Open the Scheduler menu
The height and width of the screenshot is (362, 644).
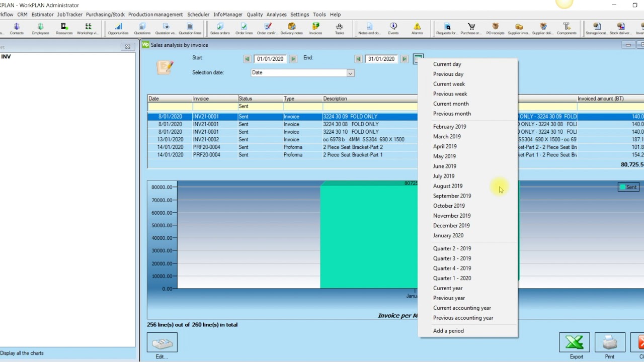click(x=198, y=15)
